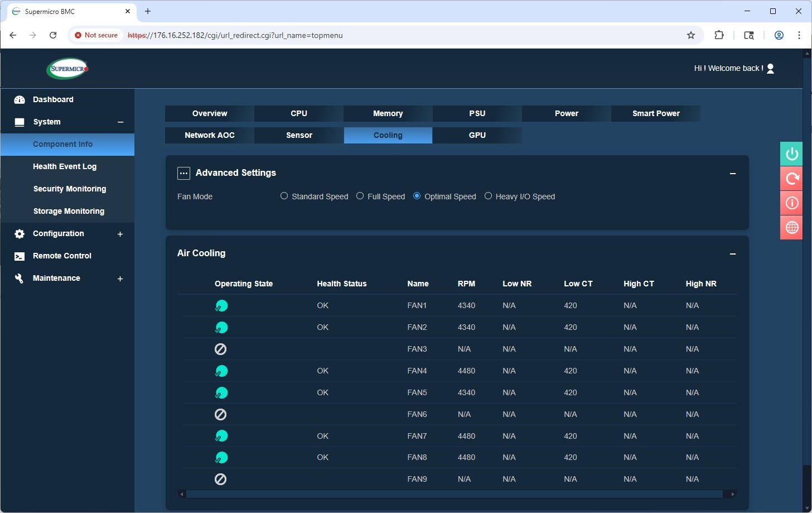The image size is (812, 513).
Task: Click the Supermicro logo
Action: (67, 69)
